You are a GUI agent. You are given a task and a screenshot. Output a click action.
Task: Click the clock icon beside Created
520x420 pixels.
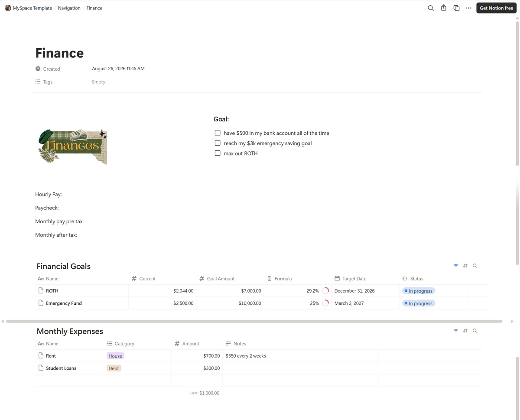click(38, 68)
